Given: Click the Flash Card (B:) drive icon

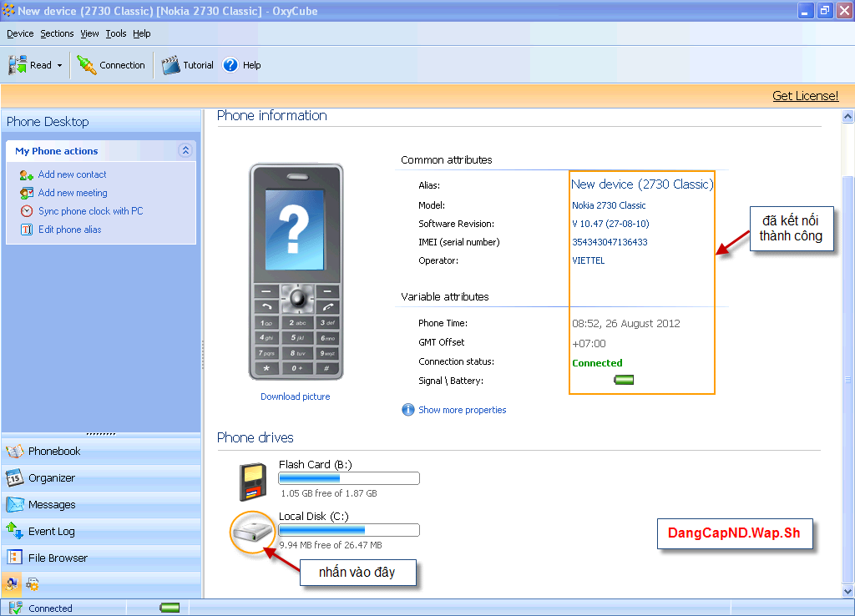Looking at the screenshot, I should pyautogui.click(x=253, y=482).
